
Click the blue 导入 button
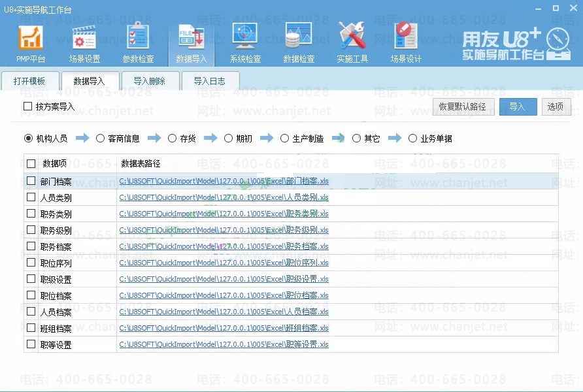[x=518, y=106]
